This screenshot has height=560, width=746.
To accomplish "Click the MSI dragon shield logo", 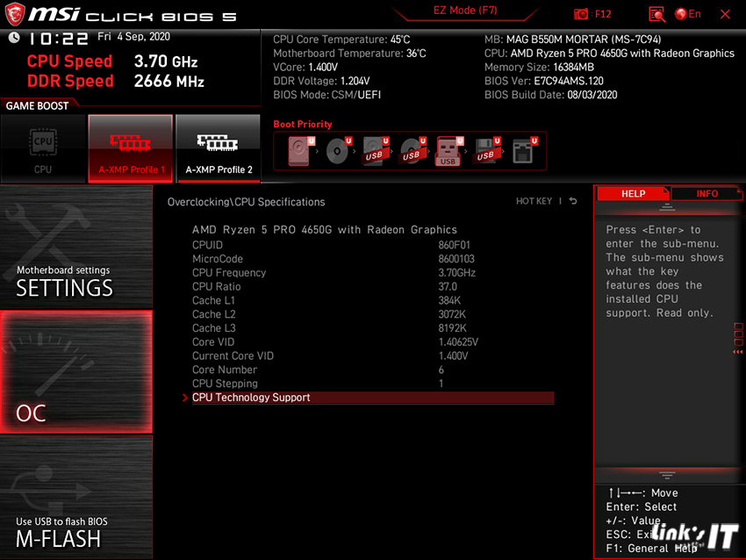I will click(x=15, y=14).
